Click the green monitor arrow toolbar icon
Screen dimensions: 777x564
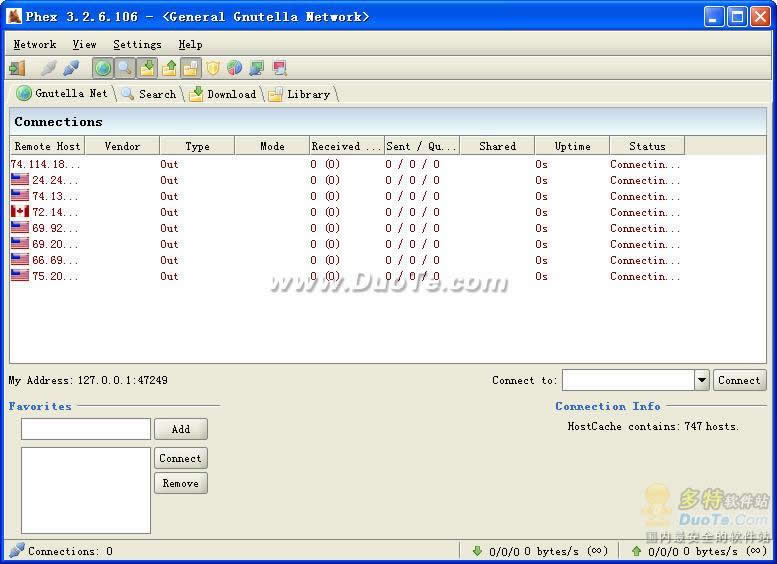[257, 68]
